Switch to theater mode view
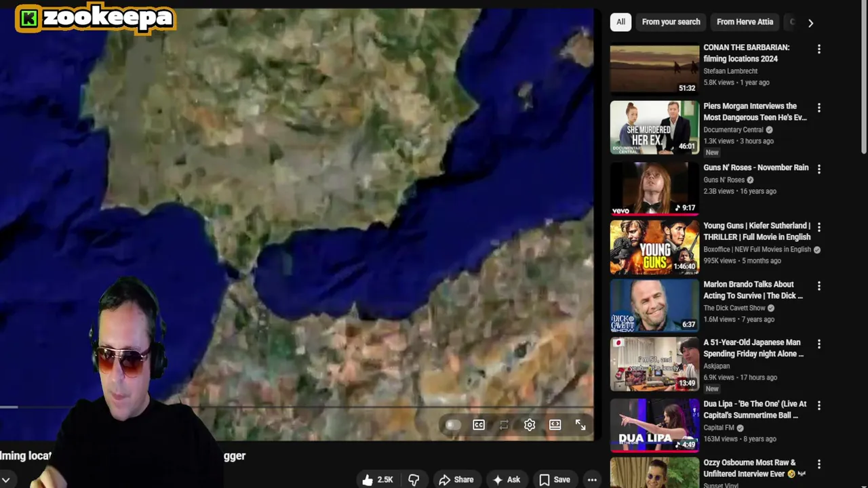Viewport: 868px width, 488px height. click(555, 425)
